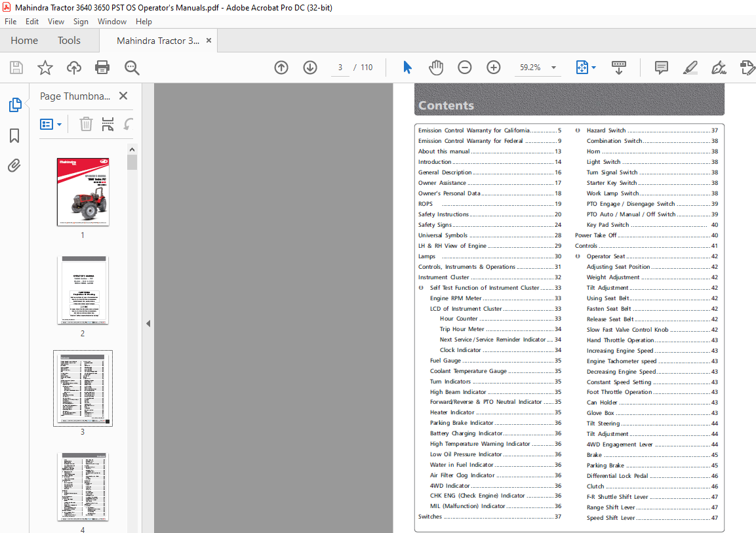Open the Help menu
Image resolution: width=756 pixels, height=533 pixels.
(x=144, y=21)
